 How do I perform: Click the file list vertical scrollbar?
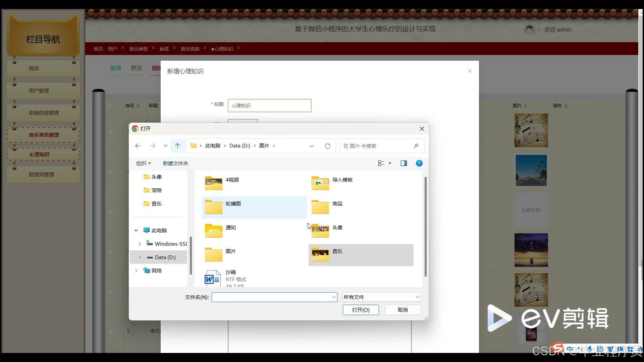(425, 227)
